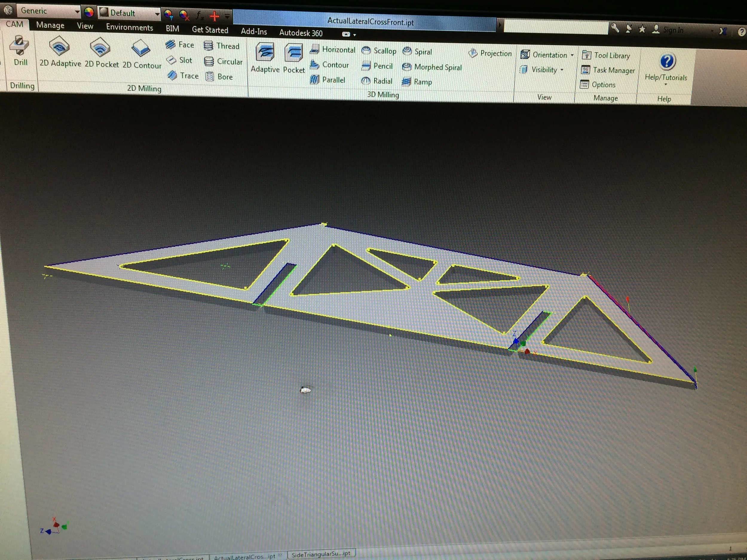Start a 2D Adaptive milling operation
Image resolution: width=747 pixels, height=560 pixels.
pyautogui.click(x=59, y=47)
